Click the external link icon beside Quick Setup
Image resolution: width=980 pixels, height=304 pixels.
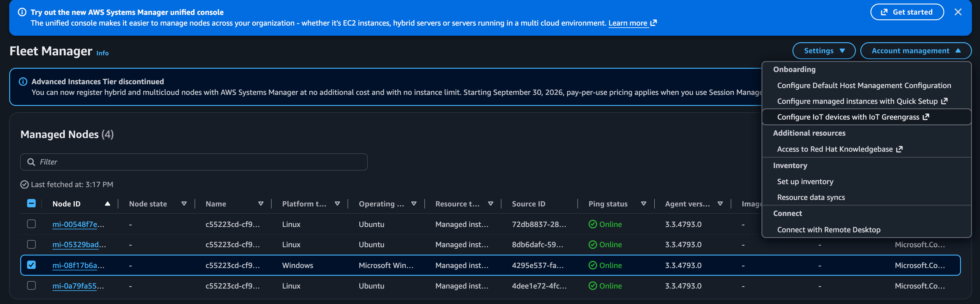tap(944, 101)
